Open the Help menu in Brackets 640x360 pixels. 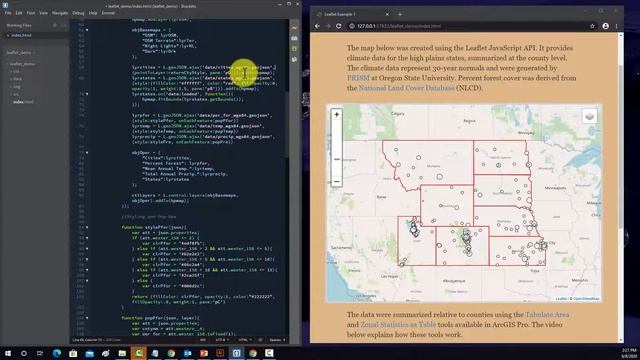(x=93, y=13)
